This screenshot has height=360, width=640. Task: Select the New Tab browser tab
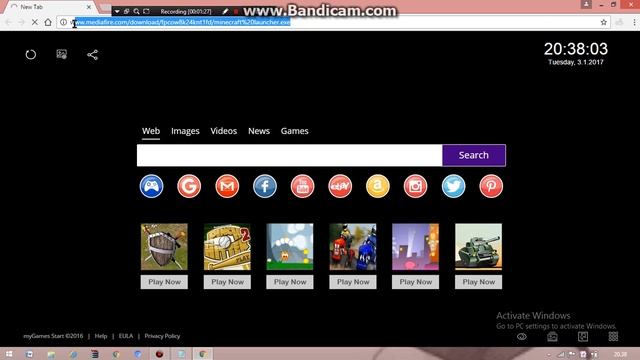pyautogui.click(x=51, y=7)
